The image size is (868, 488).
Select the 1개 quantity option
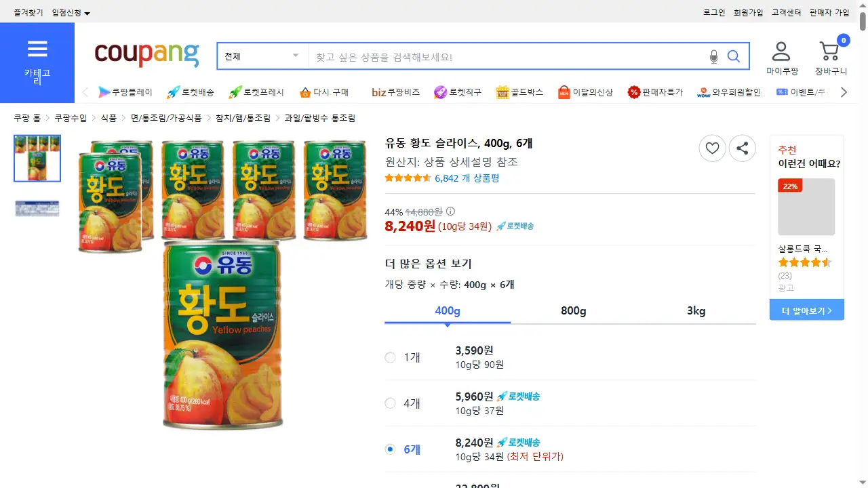pos(390,357)
